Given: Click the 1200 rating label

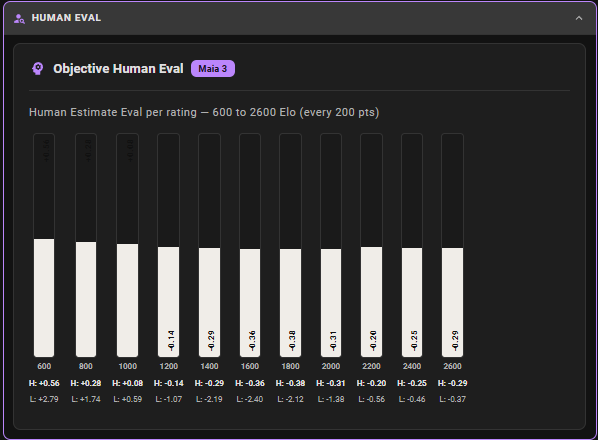Looking at the screenshot, I should pos(169,366).
